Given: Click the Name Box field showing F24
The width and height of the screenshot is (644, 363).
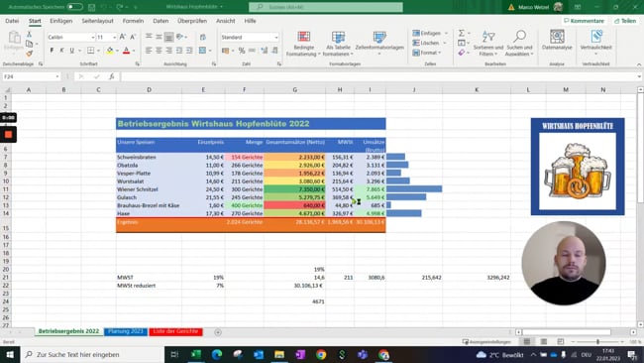Looking at the screenshot, I should [x=28, y=76].
